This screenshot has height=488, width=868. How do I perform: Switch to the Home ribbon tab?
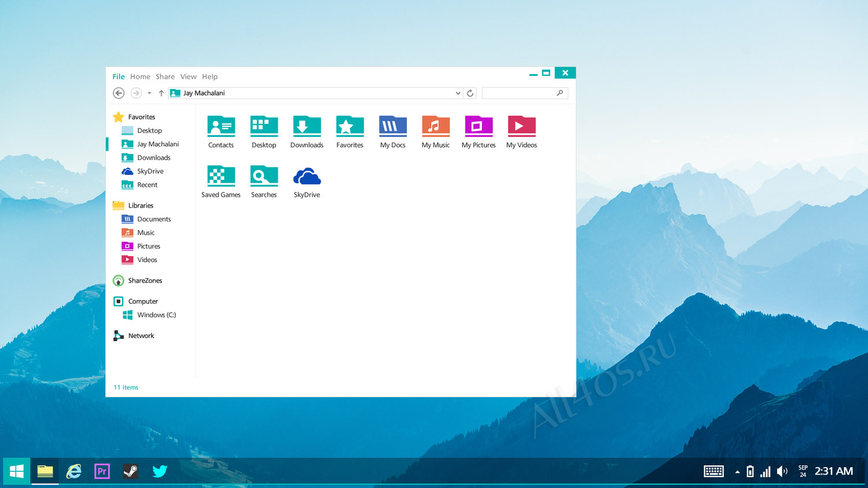pyautogui.click(x=140, y=76)
